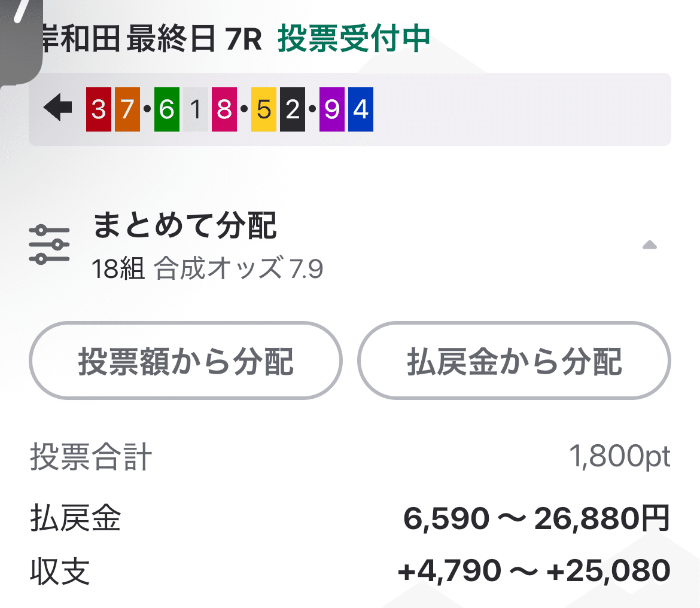Select the red number 3 rider badge
This screenshot has width=700, height=608.
point(98,110)
